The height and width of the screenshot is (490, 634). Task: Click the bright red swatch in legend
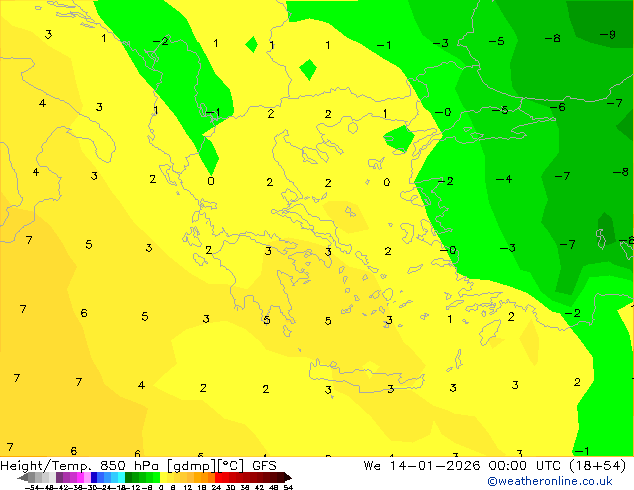point(218,477)
